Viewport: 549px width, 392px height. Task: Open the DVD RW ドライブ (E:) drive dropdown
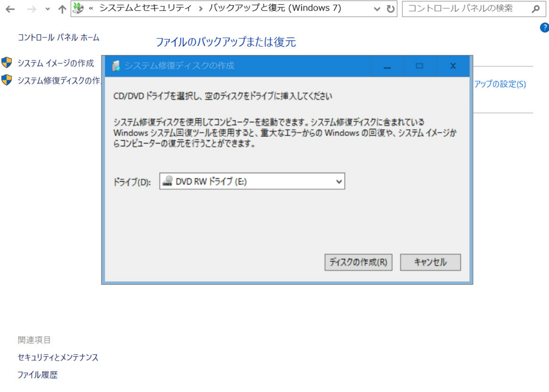point(252,181)
